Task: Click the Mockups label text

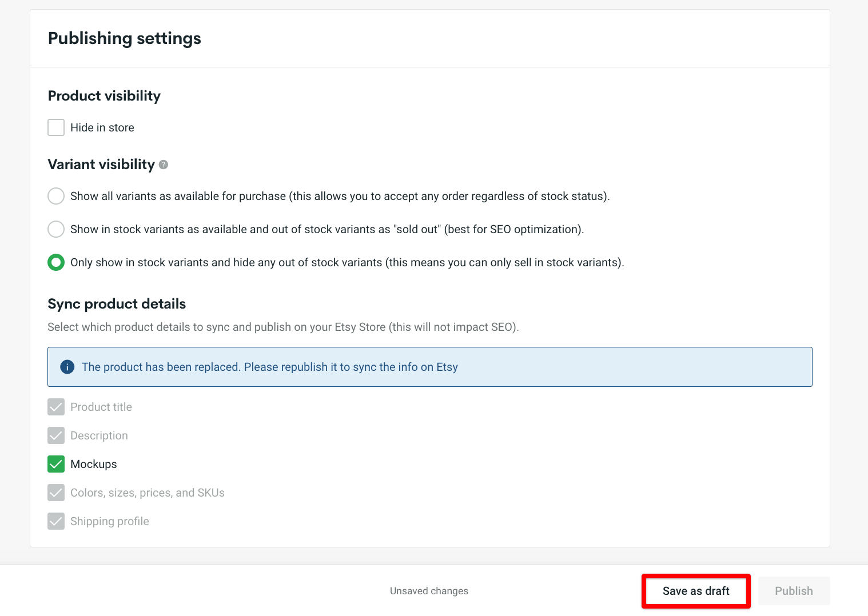Action: (93, 464)
